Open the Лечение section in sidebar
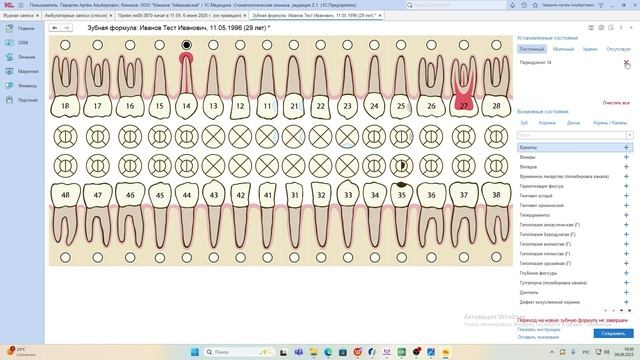Viewport: 640px width, 360px height. (x=21, y=57)
